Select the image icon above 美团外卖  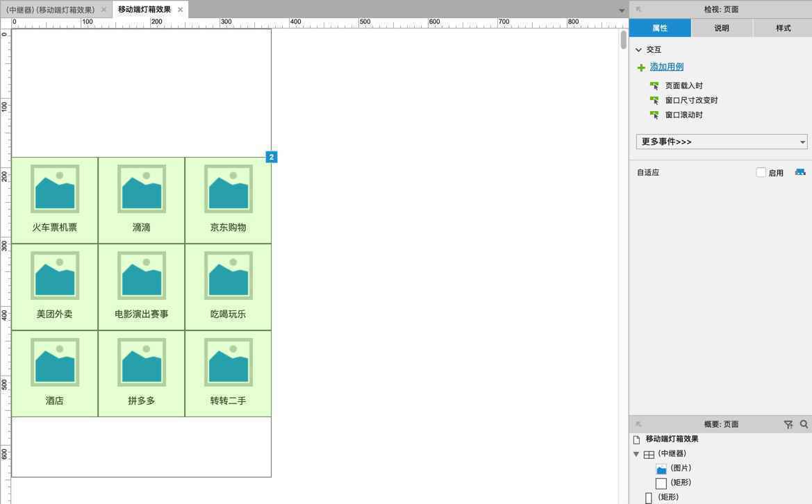pyautogui.click(x=55, y=276)
